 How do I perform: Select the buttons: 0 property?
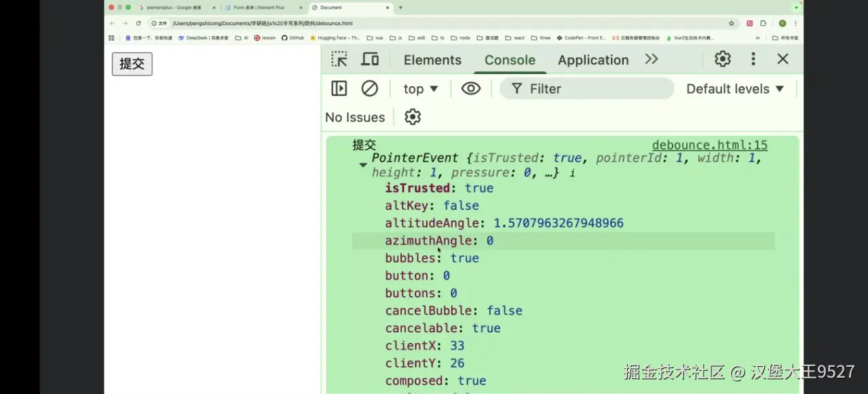pyautogui.click(x=421, y=293)
